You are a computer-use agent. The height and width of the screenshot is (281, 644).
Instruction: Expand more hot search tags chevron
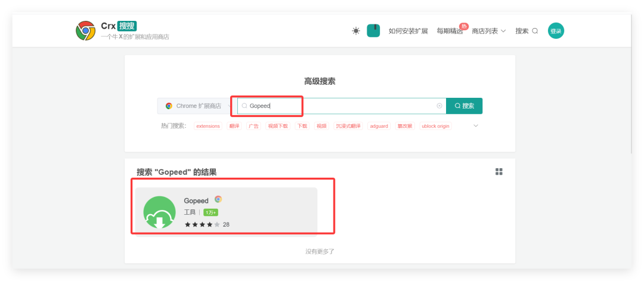476,126
